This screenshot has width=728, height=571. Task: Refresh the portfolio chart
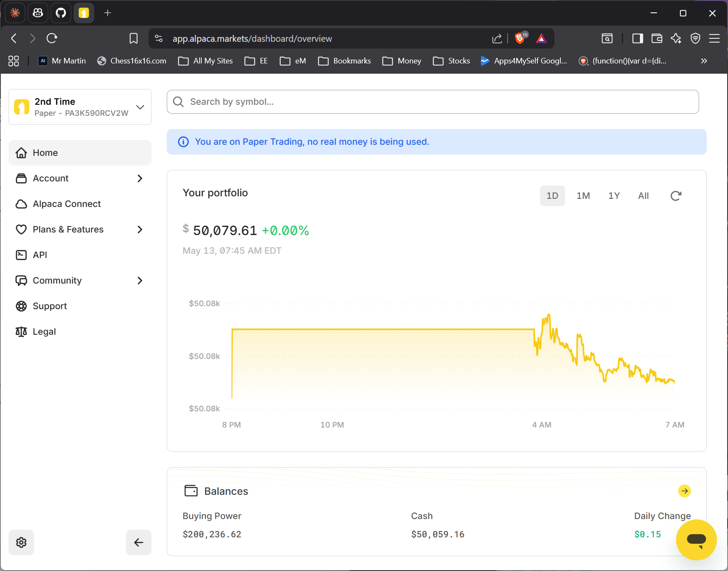[x=676, y=196]
